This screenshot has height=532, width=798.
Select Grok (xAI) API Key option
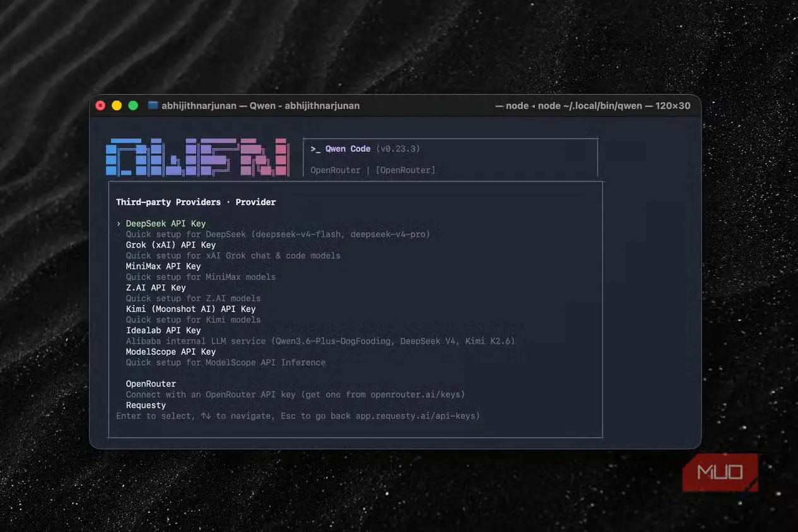tap(171, 245)
